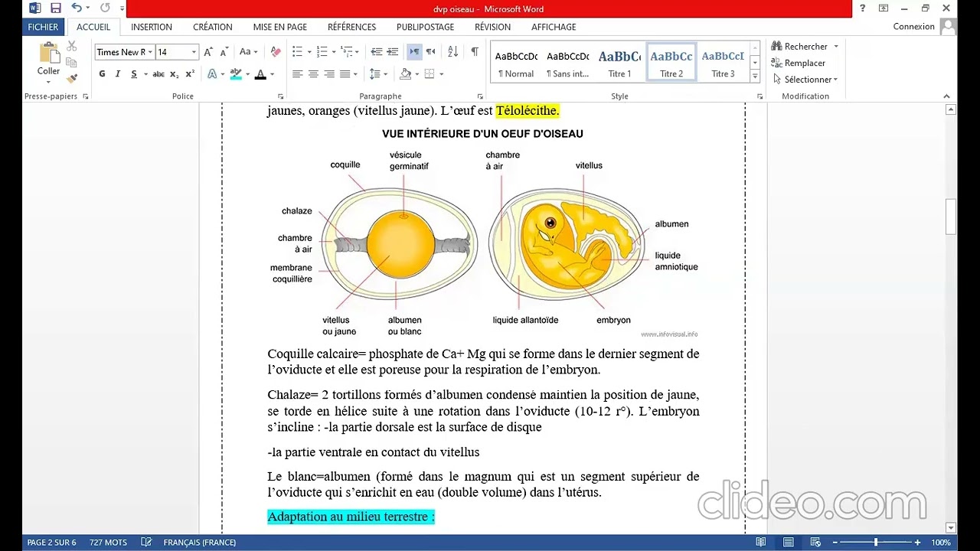Click the sort A-Z icon

452,52
